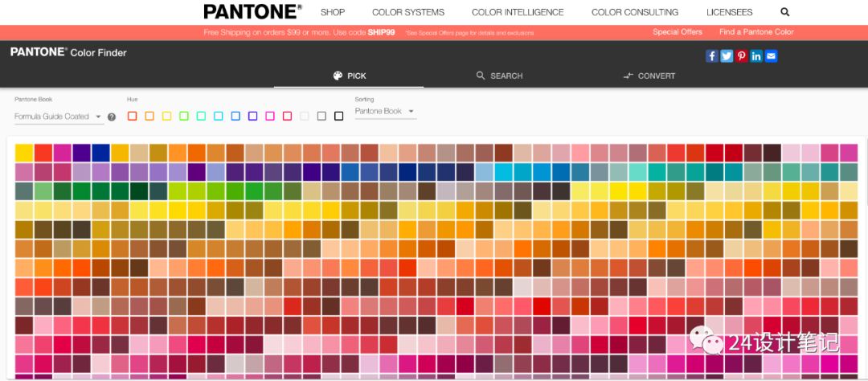The width and height of the screenshot is (868, 381).
Task: Click Find a Pantone Color link
Action: pos(756,32)
